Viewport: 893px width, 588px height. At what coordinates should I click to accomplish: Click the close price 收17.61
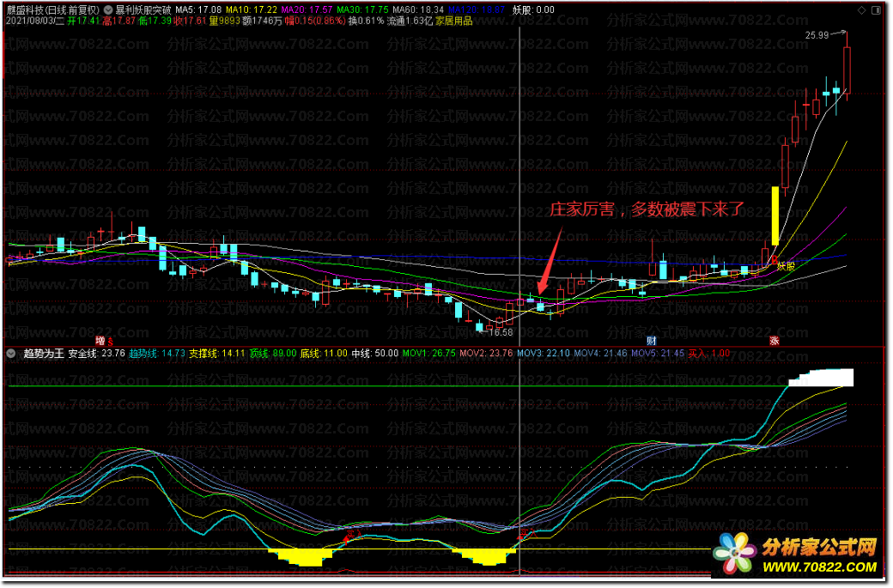coord(191,21)
